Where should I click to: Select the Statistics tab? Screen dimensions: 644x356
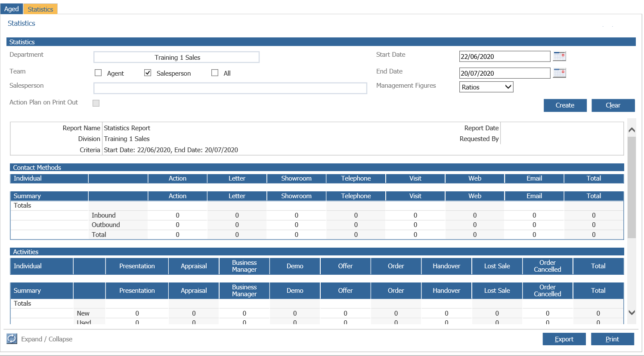(x=40, y=9)
